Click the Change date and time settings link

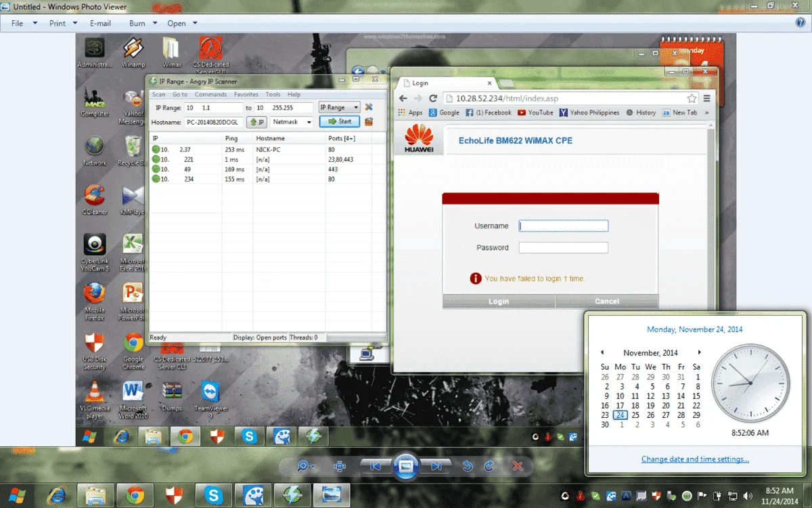click(695, 459)
